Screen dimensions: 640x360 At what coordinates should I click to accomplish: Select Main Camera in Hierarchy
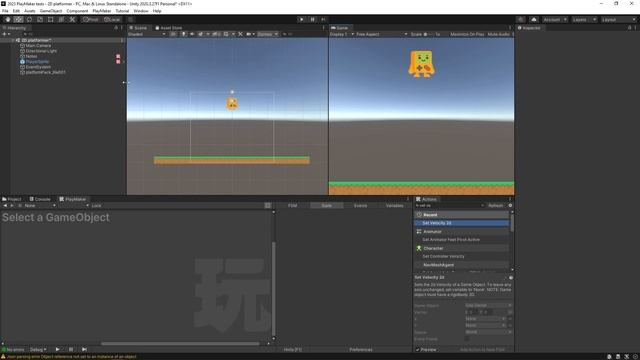point(38,46)
